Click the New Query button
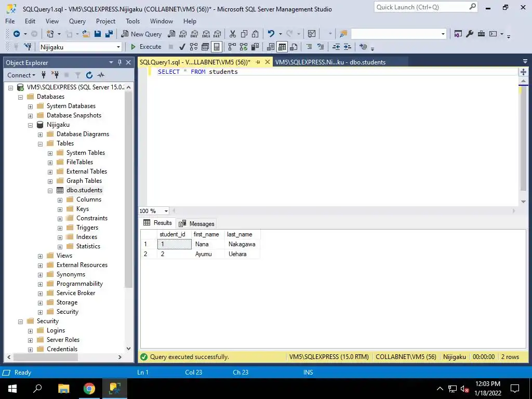Screen dimensions: 532x399 click(141, 34)
